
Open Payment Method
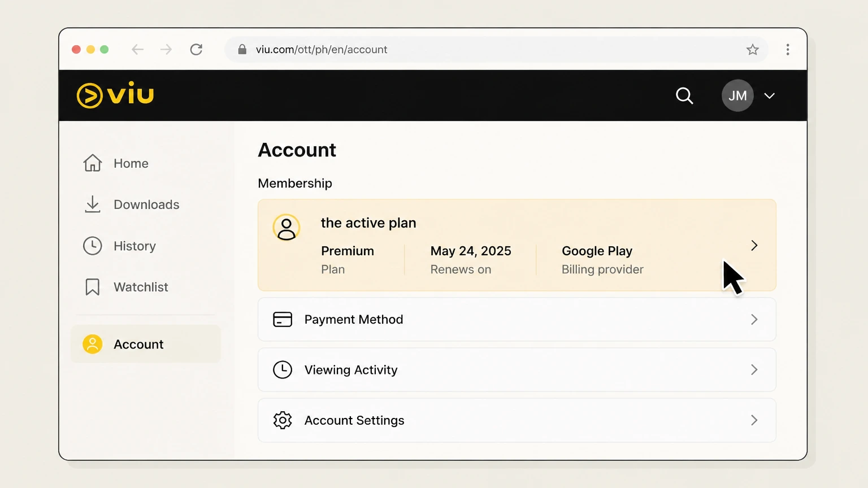517,320
